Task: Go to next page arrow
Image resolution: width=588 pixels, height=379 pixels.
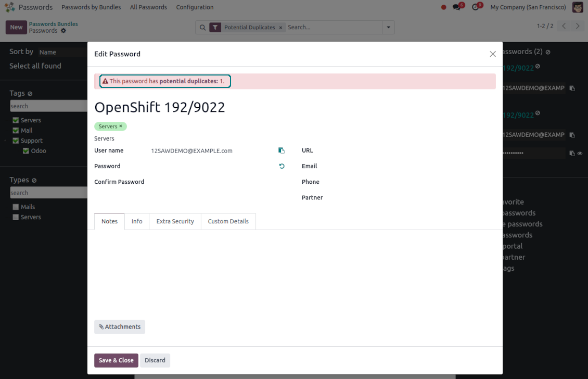Action: [578, 27]
